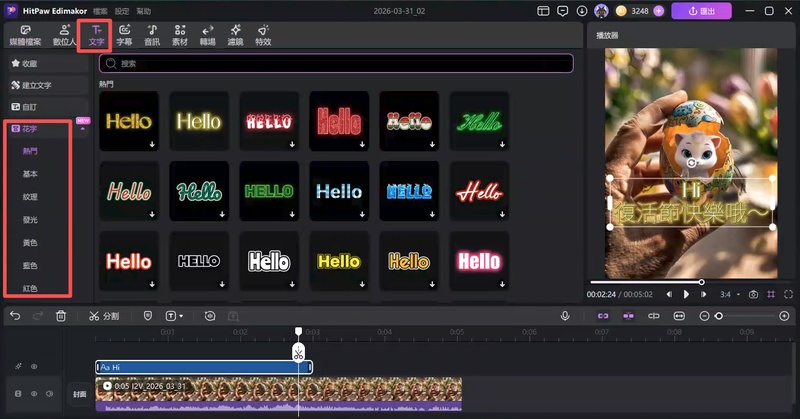Toggle visibility of the text track

click(x=34, y=367)
